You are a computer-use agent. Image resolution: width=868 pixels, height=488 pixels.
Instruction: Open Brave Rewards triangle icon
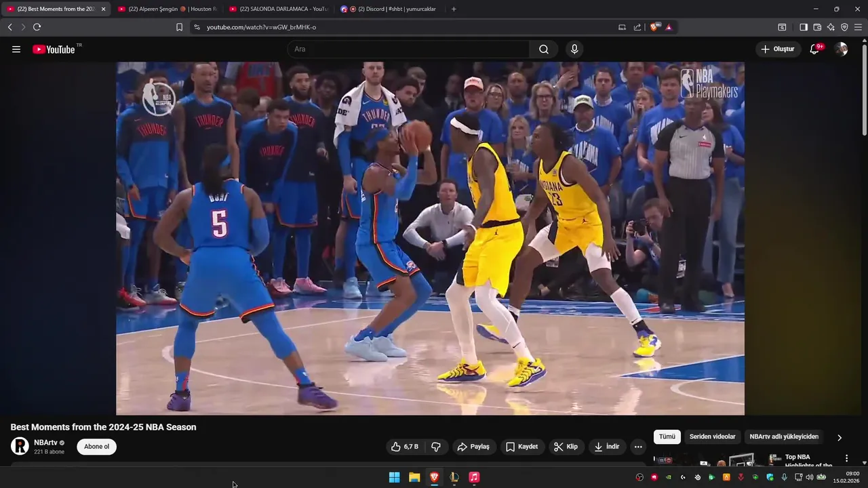click(x=669, y=27)
